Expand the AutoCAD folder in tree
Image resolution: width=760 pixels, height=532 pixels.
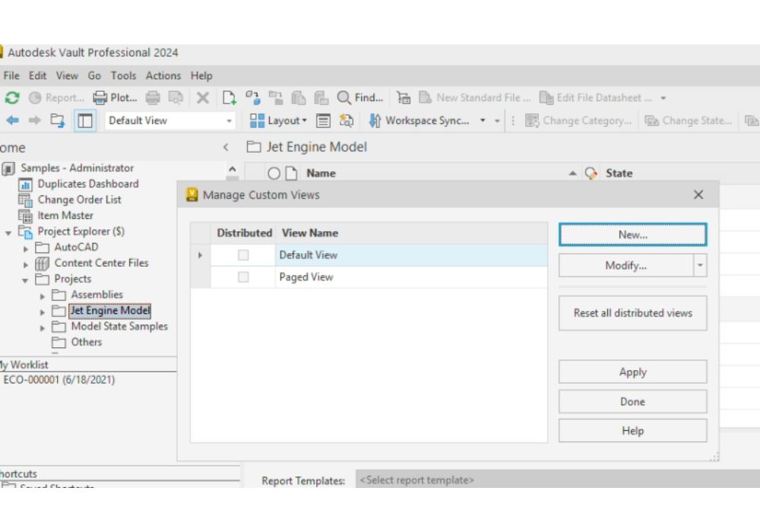pyautogui.click(x=26, y=248)
